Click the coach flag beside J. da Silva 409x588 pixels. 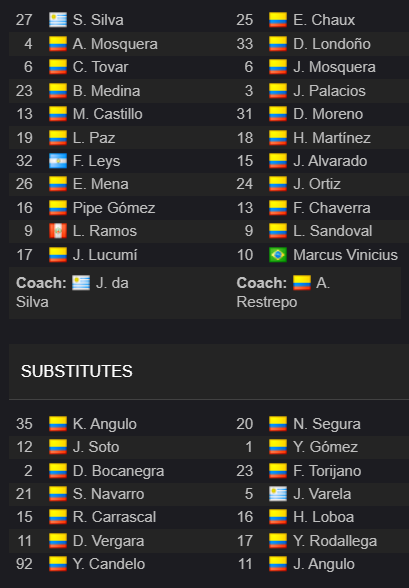pos(81,283)
